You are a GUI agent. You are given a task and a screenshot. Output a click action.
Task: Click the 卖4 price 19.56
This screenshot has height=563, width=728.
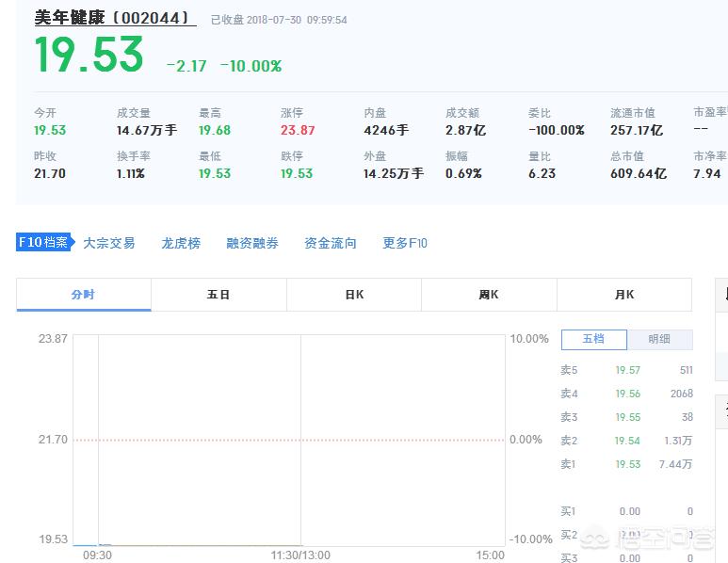pyautogui.click(x=628, y=394)
